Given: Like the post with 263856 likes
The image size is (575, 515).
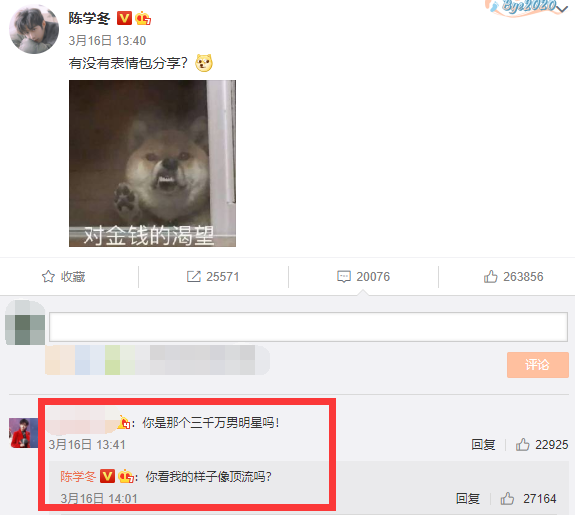Looking at the screenshot, I should pyautogui.click(x=513, y=277).
